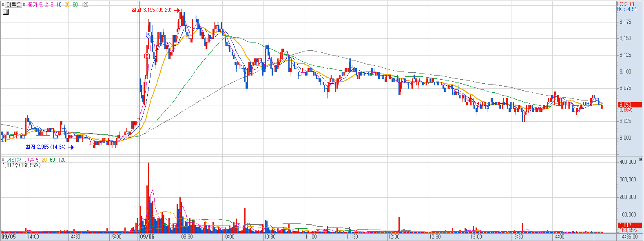Image resolution: width=644 pixels, height=241 pixels.
Task: Click the 3,000 price axis label
Action: 625,138
